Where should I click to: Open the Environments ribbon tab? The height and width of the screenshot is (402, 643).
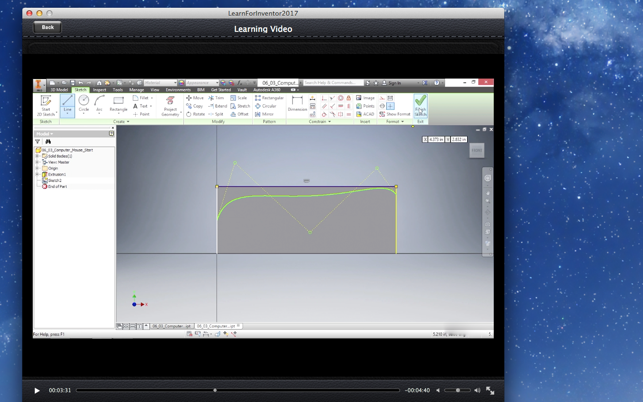[x=178, y=90]
